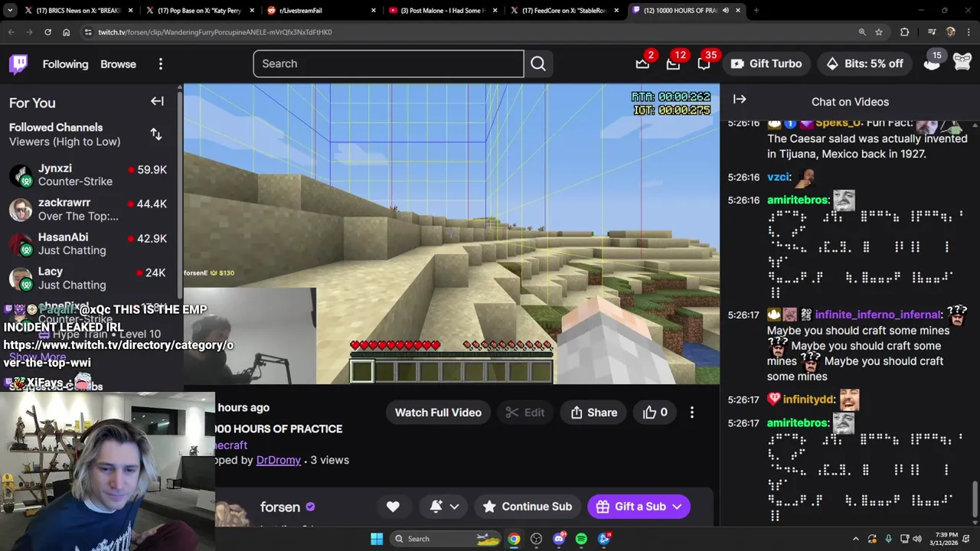The height and width of the screenshot is (551, 980).
Task: Open OBS Studio from the taskbar
Action: tap(536, 539)
